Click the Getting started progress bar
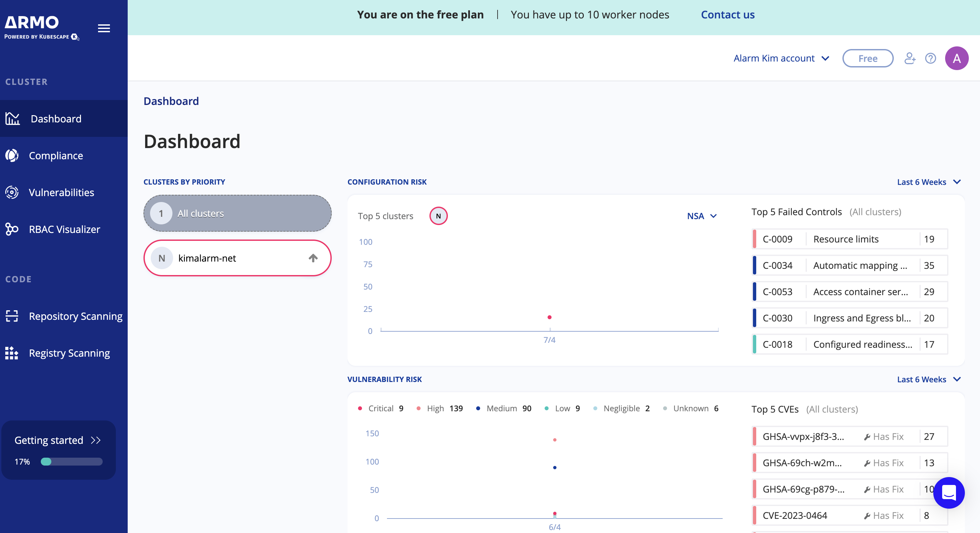Viewport: 980px width, 533px height. point(71,462)
